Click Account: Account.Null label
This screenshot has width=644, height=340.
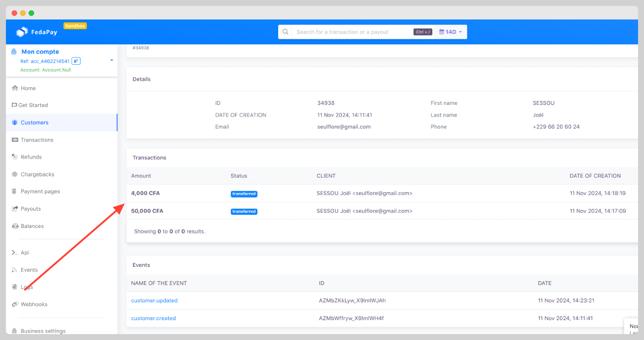pos(46,70)
